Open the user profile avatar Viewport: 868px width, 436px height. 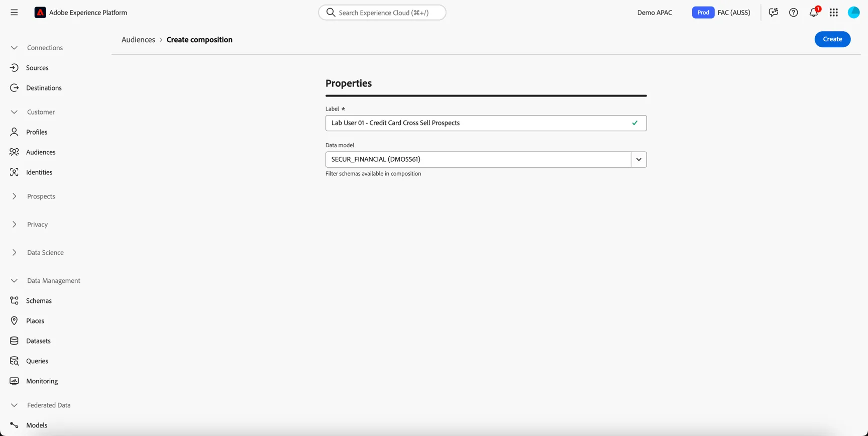point(854,13)
